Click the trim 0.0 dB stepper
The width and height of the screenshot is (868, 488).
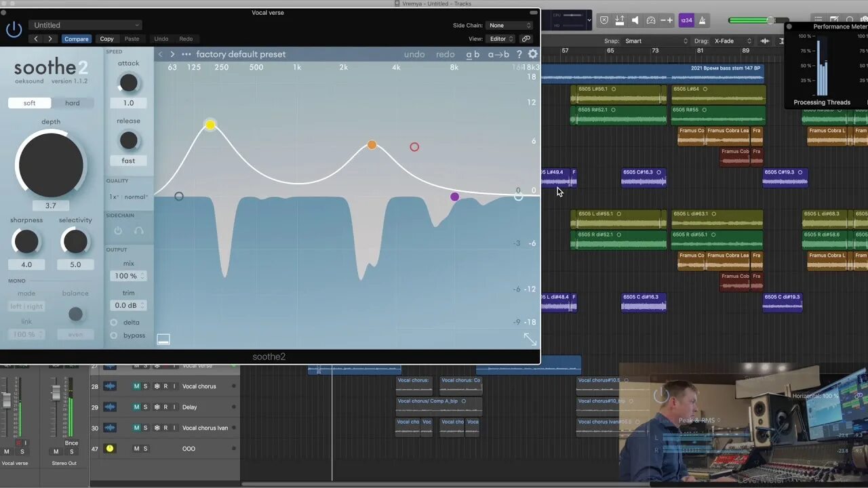(x=128, y=306)
